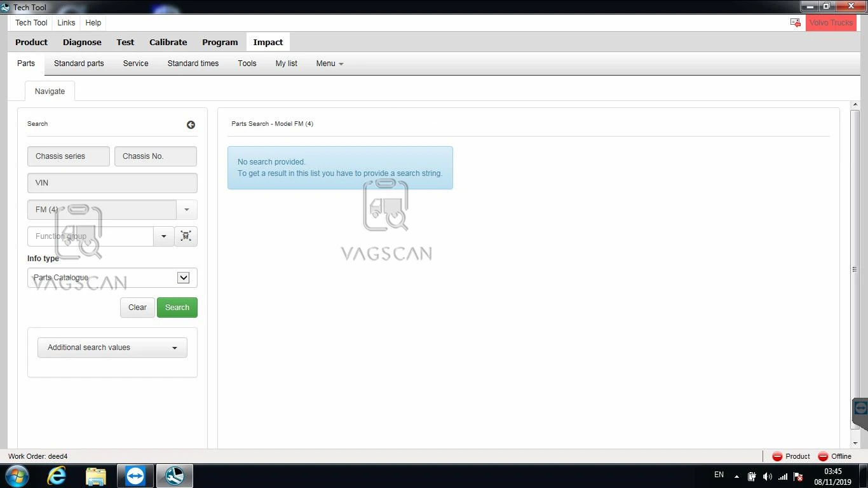868x488 pixels.
Task: Click the Clear button
Action: 137,308
